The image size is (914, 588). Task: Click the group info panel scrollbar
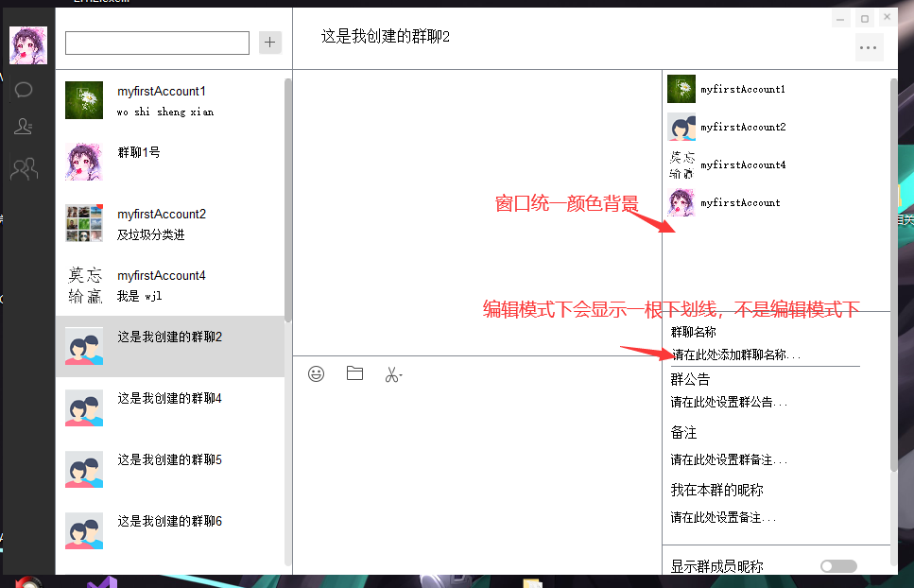pyautogui.click(x=894, y=274)
